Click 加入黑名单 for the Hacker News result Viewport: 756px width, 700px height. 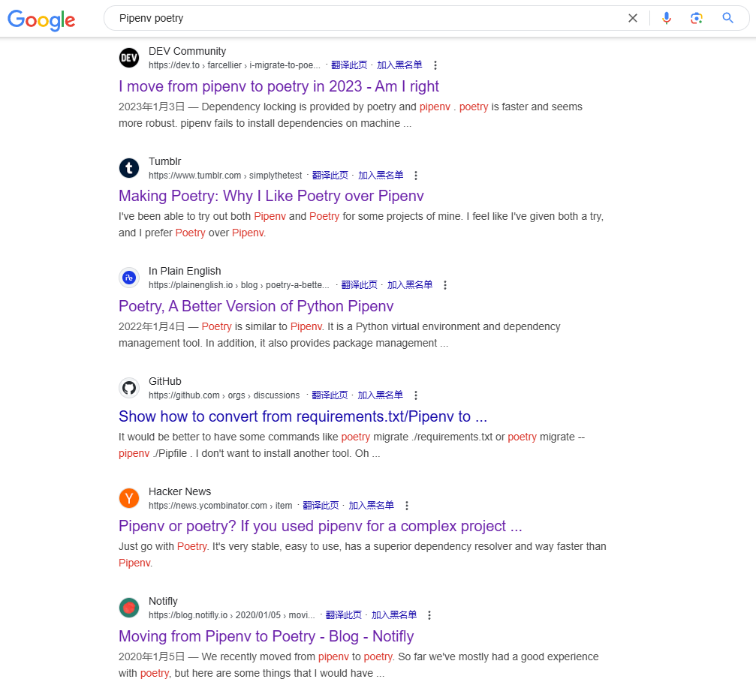click(372, 506)
